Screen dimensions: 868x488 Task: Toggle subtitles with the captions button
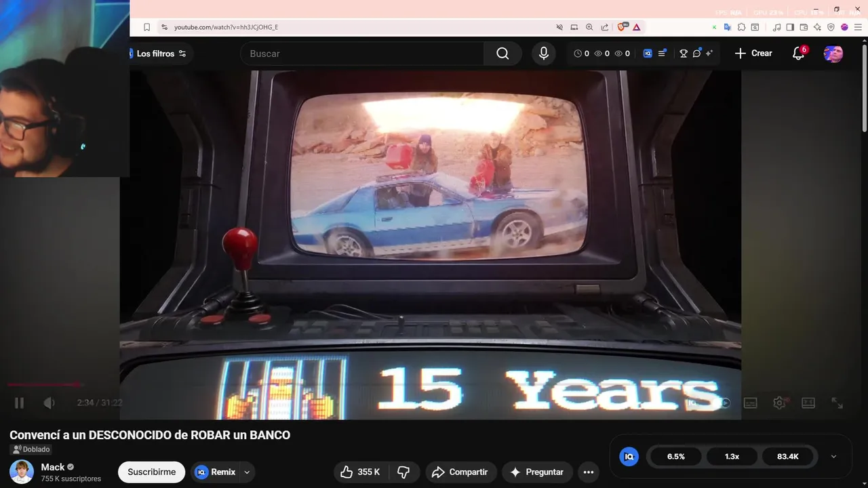coord(750,403)
